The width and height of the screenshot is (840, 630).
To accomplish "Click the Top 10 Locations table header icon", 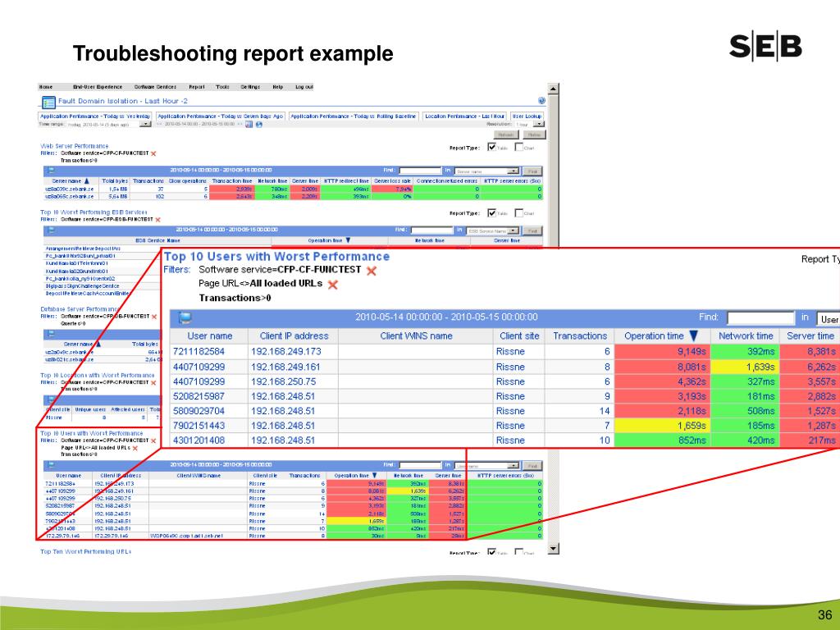I will point(51,399).
